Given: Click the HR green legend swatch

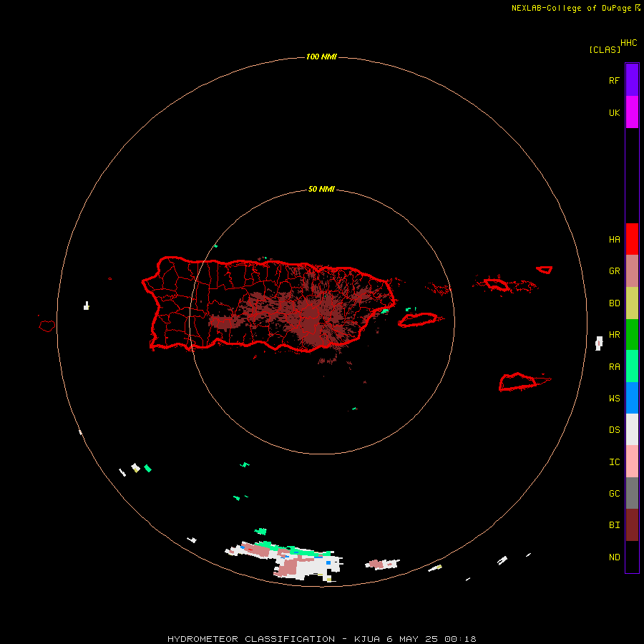Looking at the screenshot, I should point(632,335).
